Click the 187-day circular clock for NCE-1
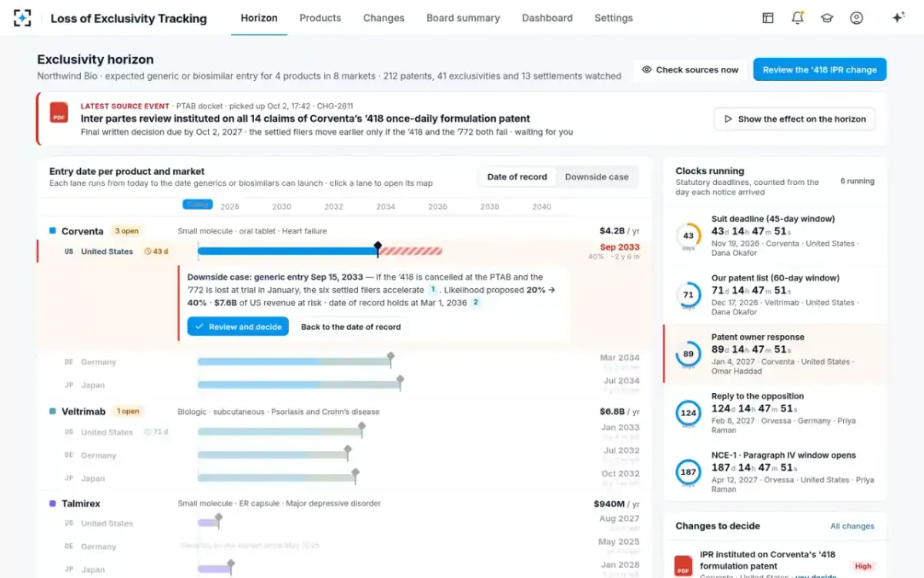The height and width of the screenshot is (578, 924). point(688,472)
